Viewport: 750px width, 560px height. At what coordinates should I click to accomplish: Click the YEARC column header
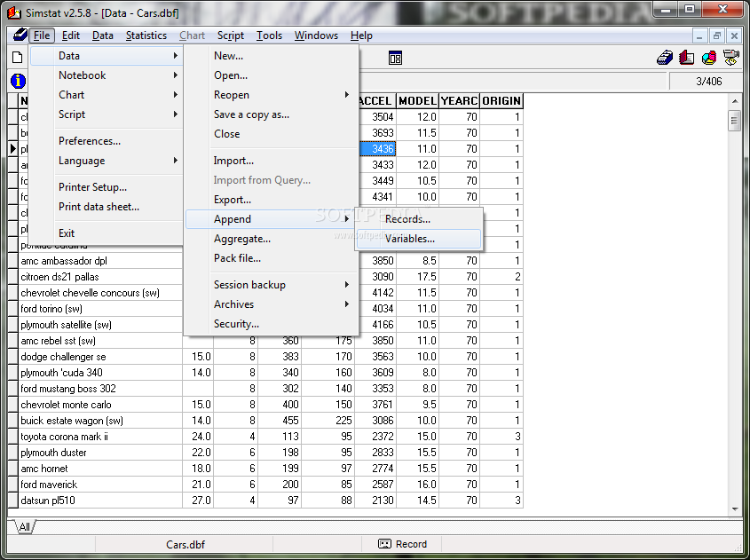[x=459, y=101]
